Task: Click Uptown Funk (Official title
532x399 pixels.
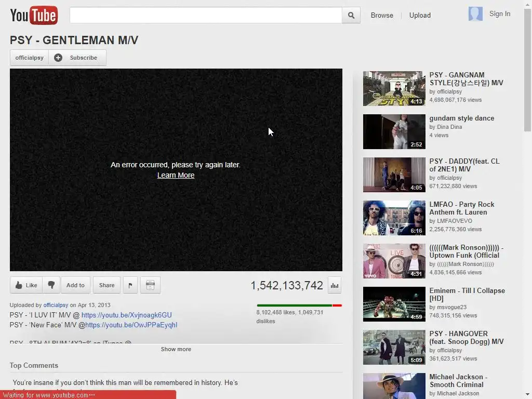Action: 466,251
